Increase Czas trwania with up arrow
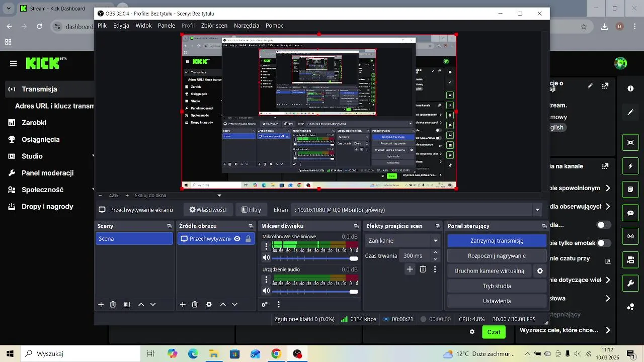Screen dimensions: 644x362 436,252
